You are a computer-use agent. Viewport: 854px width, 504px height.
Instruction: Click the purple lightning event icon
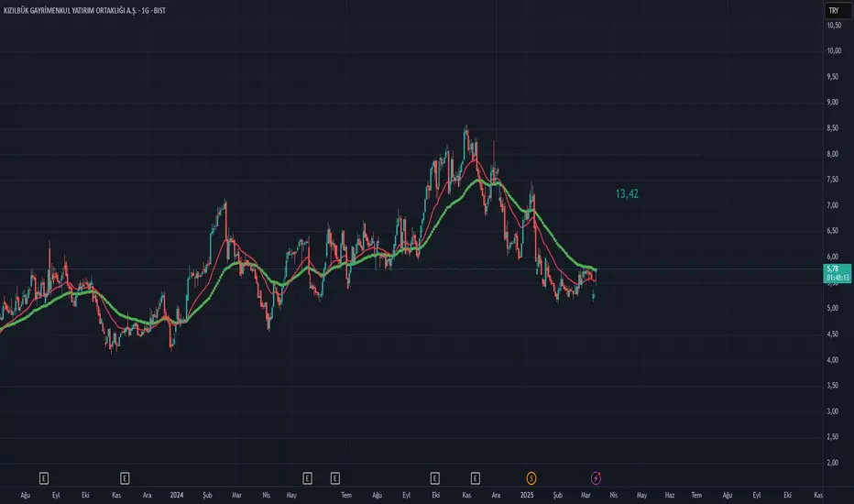point(596,478)
